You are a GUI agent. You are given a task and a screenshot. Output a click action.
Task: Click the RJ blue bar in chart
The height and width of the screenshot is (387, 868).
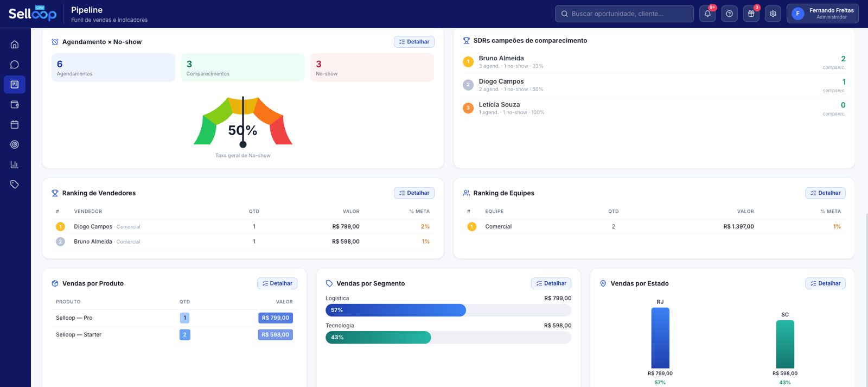click(660, 338)
